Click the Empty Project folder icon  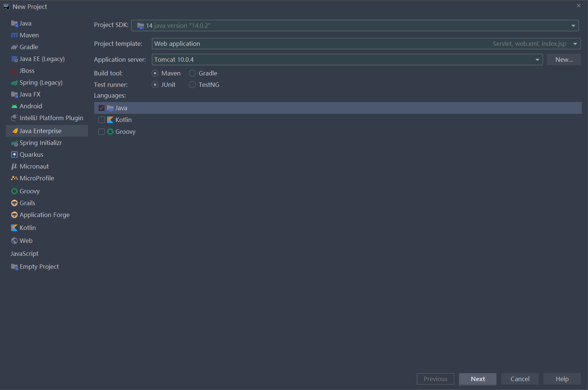[14, 267]
